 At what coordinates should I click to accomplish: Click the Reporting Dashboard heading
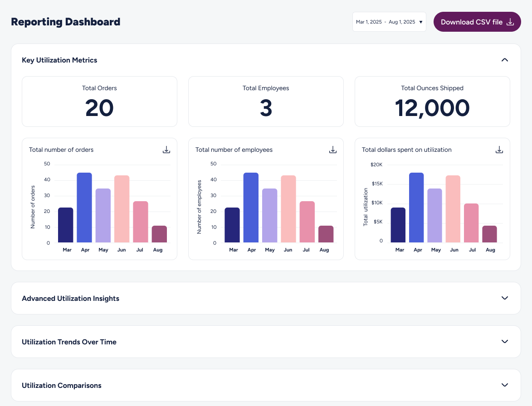(66, 22)
